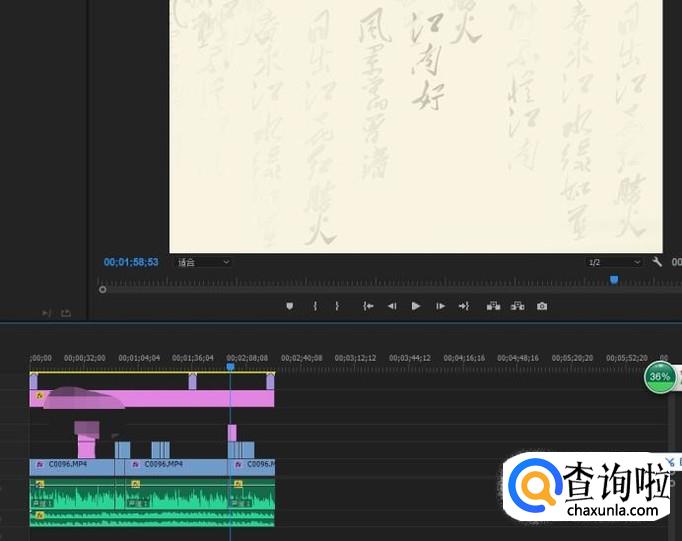Select the long bottom audio track clip
This screenshot has height=541, width=682.
[152, 519]
